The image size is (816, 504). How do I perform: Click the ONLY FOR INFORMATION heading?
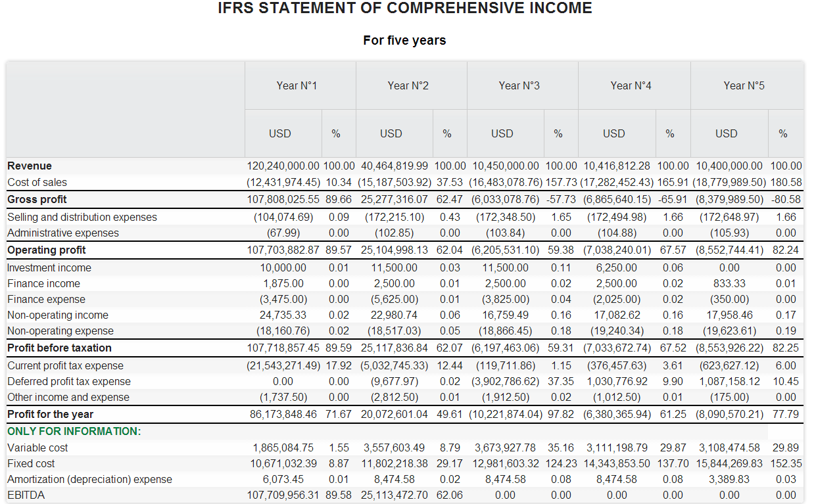tap(74, 431)
